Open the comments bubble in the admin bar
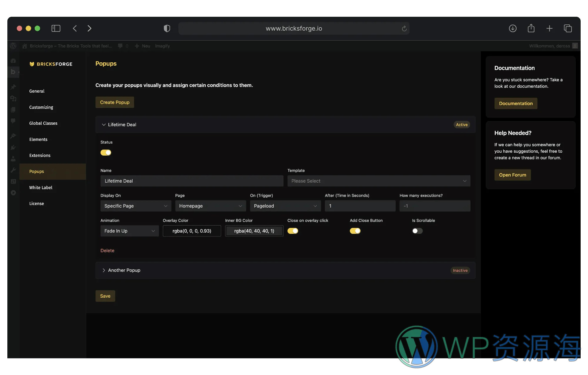Image resolution: width=588 pixels, height=375 pixels. 120,46
